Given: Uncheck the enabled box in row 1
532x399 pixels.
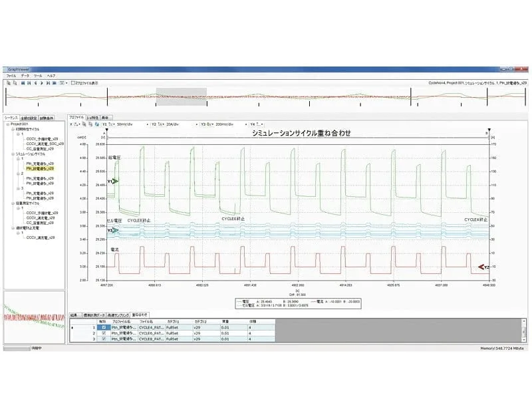Looking at the screenshot, I should coord(104,327).
